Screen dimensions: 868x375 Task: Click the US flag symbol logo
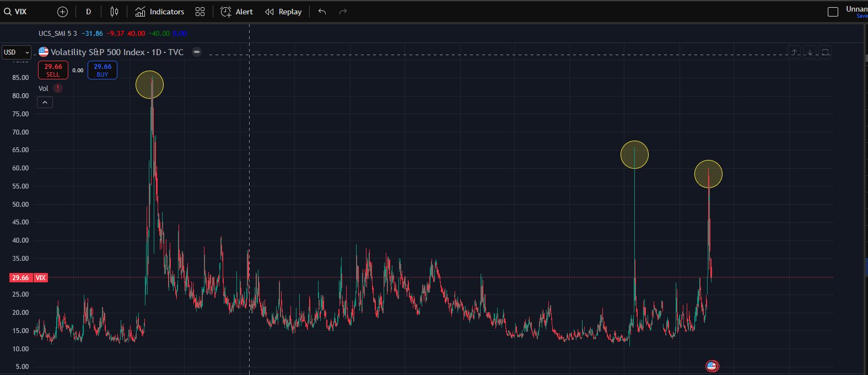click(x=44, y=52)
